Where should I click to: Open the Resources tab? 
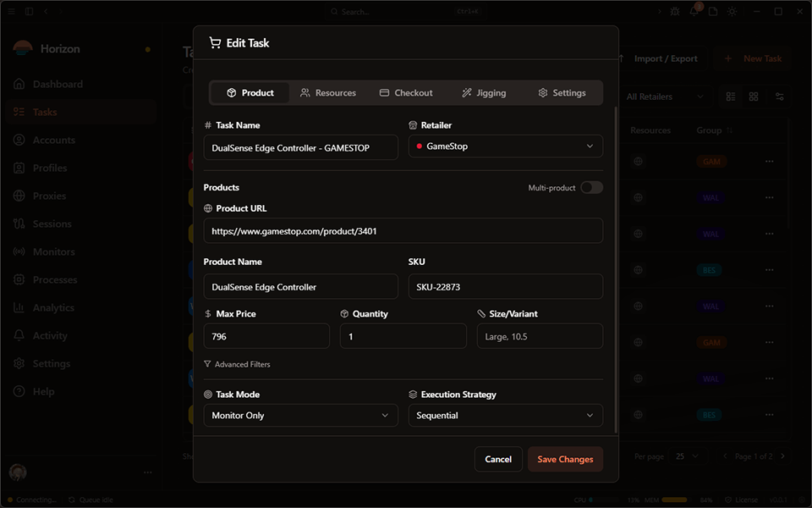328,93
